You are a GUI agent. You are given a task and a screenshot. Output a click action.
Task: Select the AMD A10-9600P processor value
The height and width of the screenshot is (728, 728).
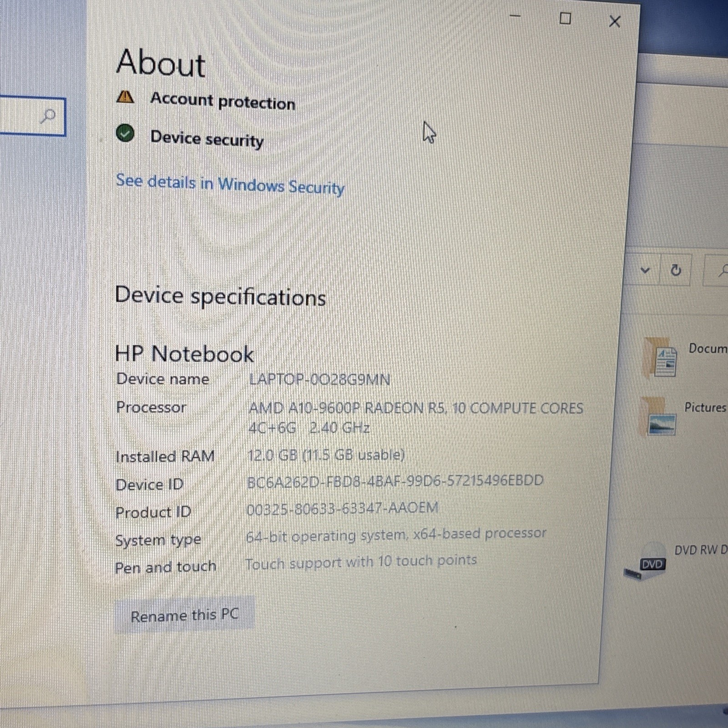[x=415, y=417]
